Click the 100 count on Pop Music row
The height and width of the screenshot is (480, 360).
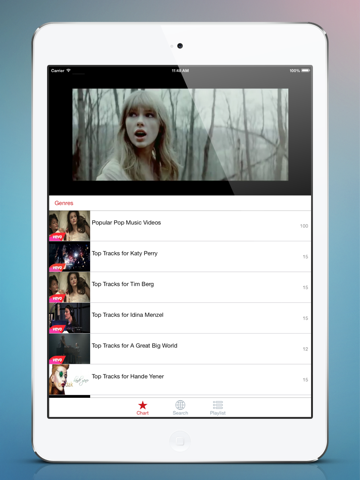click(x=304, y=226)
